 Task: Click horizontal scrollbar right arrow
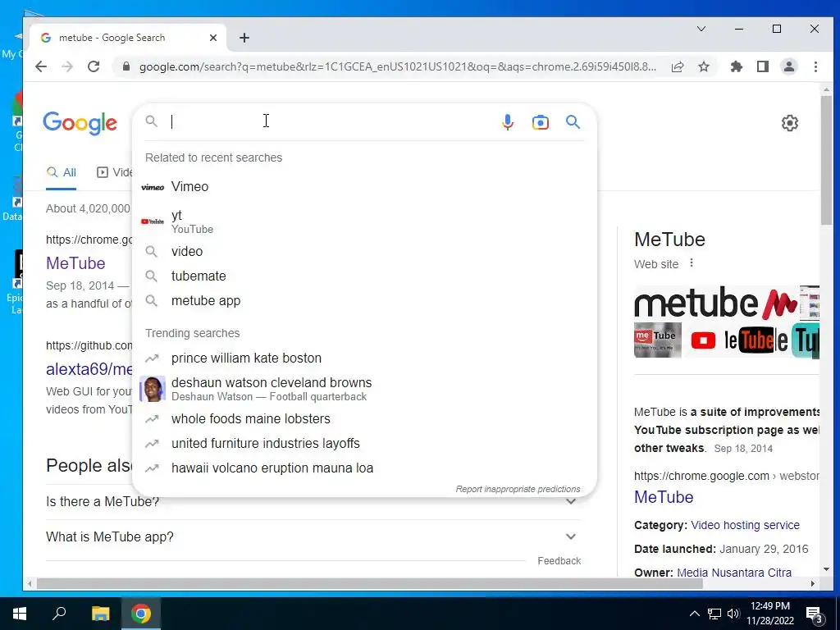(813, 583)
